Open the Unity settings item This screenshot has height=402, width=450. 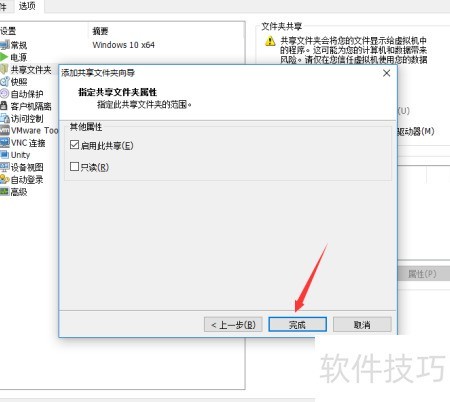(x=15, y=155)
